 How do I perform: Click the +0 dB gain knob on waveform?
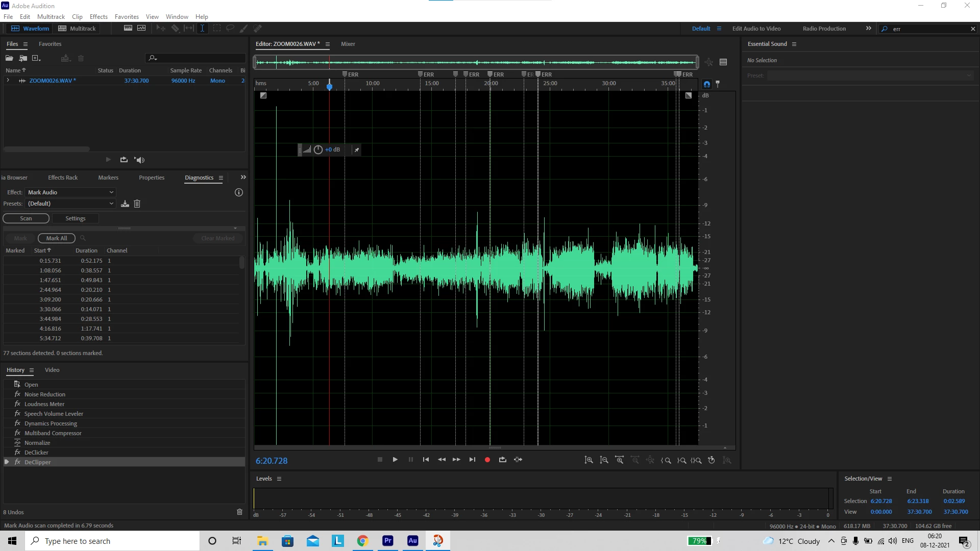(x=318, y=150)
